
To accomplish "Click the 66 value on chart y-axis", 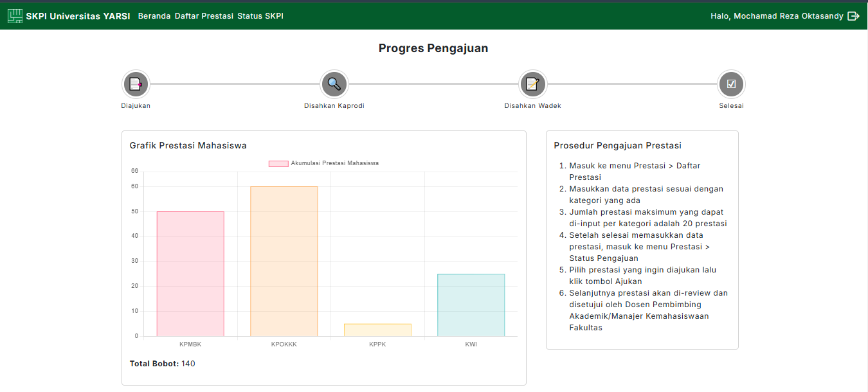I will coord(134,171).
